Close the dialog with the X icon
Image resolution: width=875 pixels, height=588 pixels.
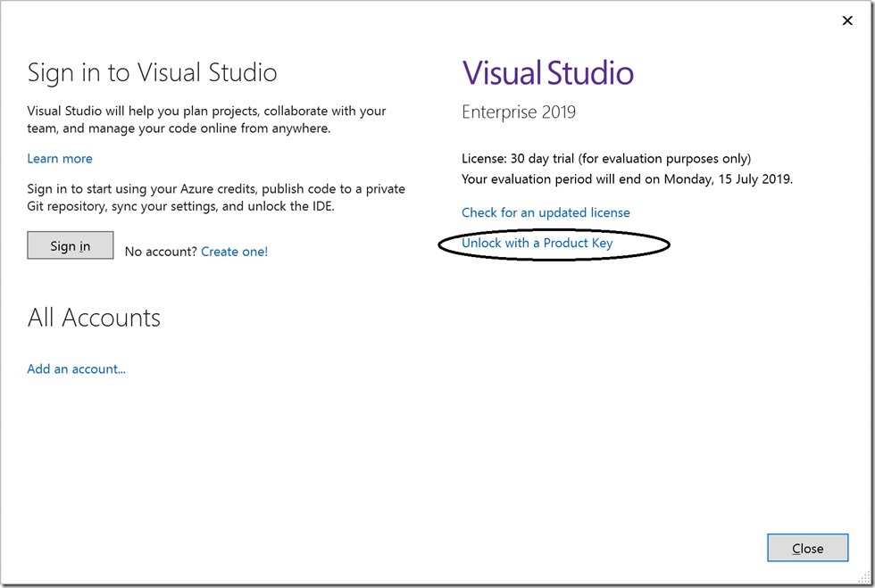click(847, 21)
